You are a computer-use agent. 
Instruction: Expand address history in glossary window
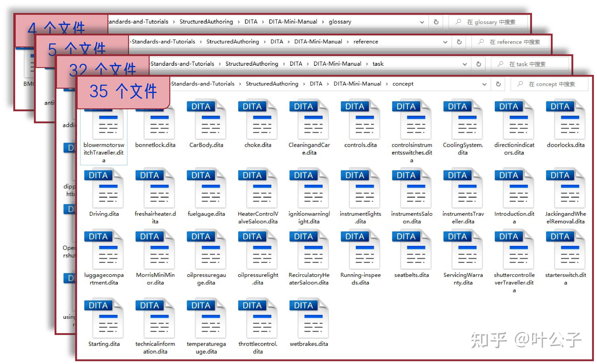tap(422, 22)
